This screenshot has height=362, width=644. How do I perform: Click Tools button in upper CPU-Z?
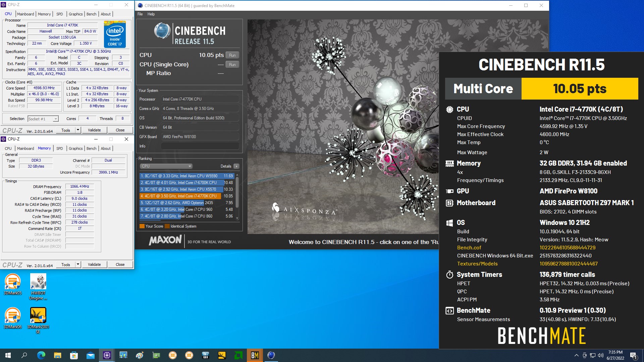[x=66, y=130]
